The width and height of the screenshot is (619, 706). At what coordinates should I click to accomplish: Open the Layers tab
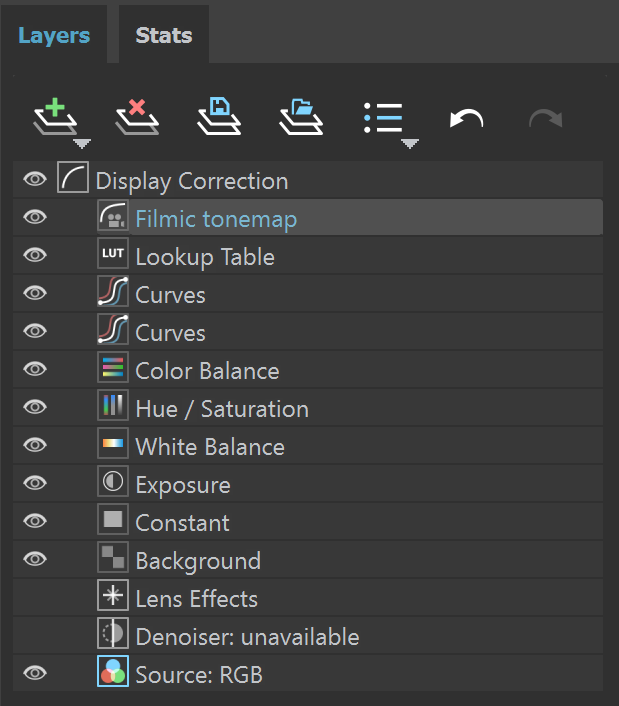(x=54, y=35)
